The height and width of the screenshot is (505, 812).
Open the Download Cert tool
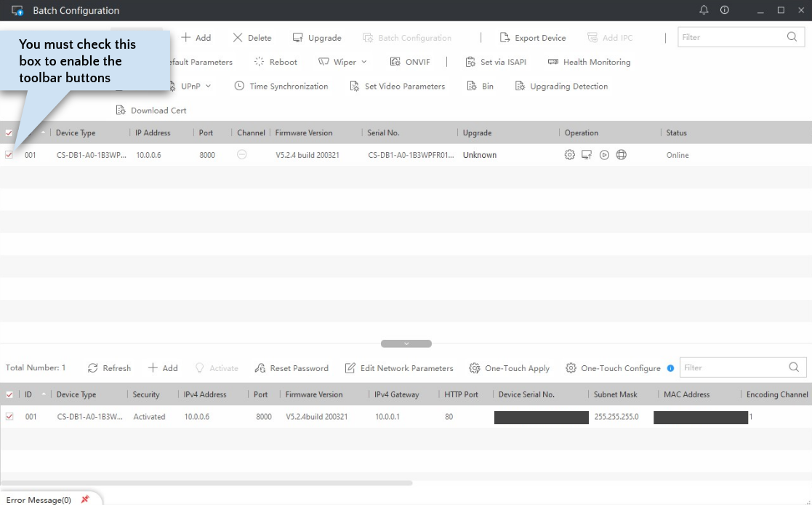pyautogui.click(x=150, y=110)
